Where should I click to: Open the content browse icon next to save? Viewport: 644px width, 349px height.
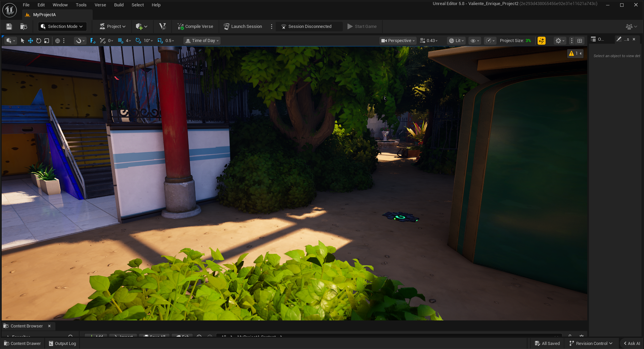click(x=24, y=27)
